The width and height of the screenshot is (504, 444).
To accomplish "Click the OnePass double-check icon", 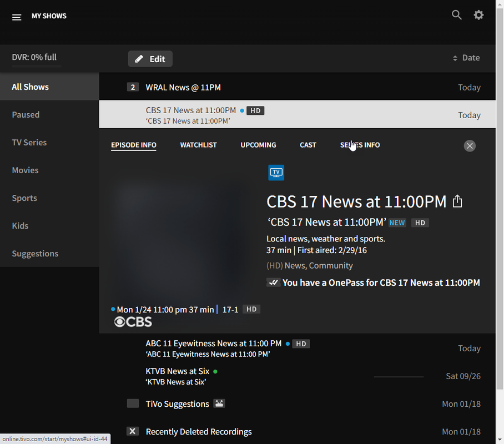I will 273,282.
